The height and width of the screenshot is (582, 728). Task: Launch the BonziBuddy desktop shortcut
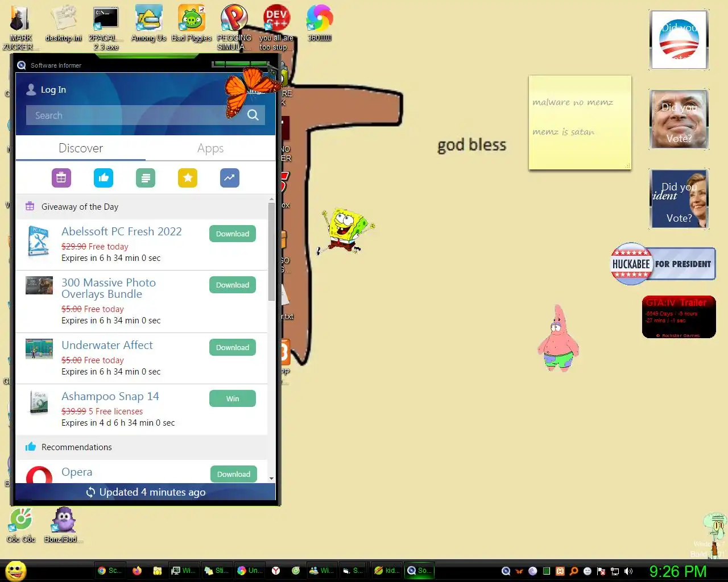point(64,525)
